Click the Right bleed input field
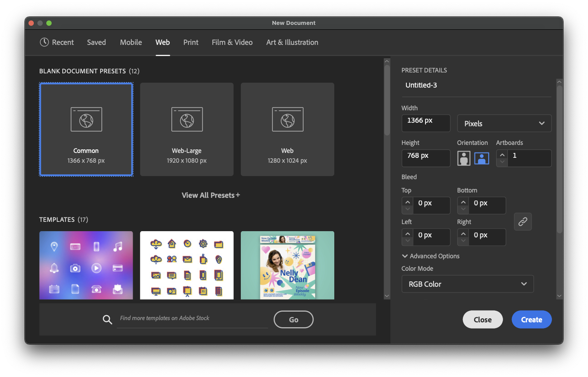The width and height of the screenshot is (588, 377). pos(487,237)
